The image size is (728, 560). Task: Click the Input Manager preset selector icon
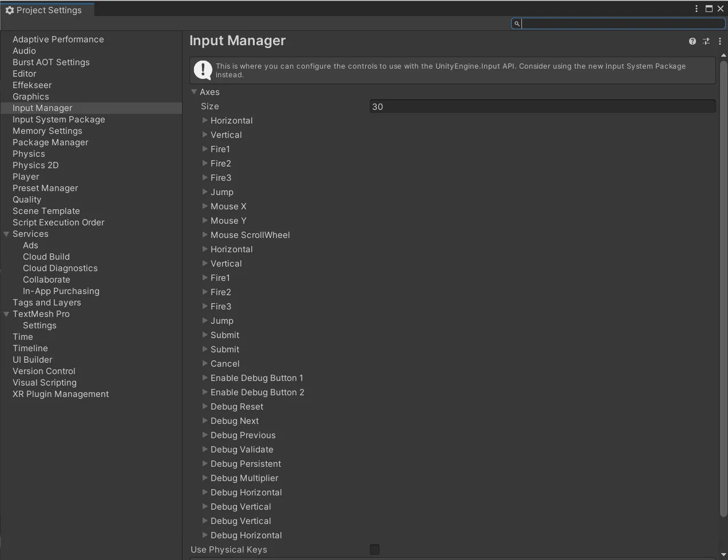pyautogui.click(x=706, y=41)
